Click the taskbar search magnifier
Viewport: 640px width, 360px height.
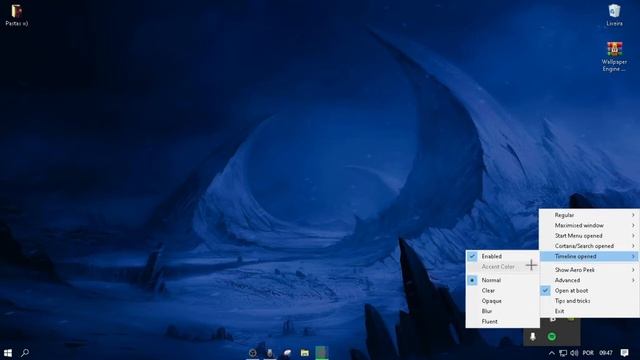click(25, 353)
